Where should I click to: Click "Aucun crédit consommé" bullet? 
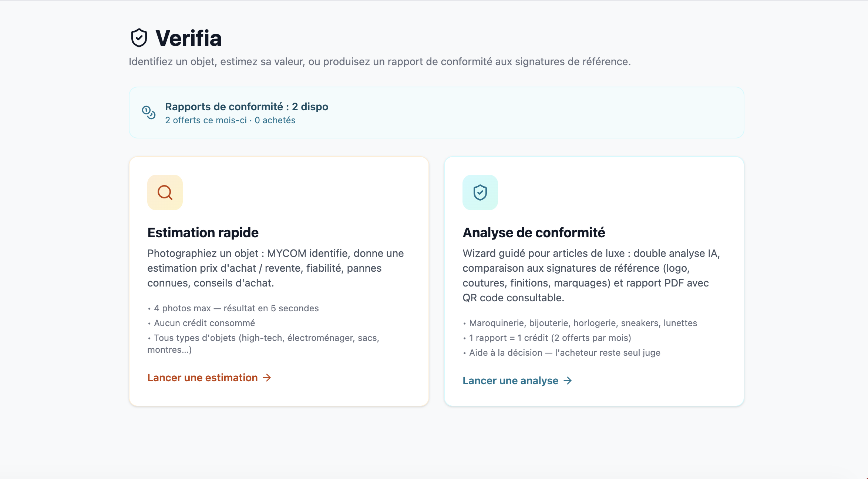[x=201, y=323]
